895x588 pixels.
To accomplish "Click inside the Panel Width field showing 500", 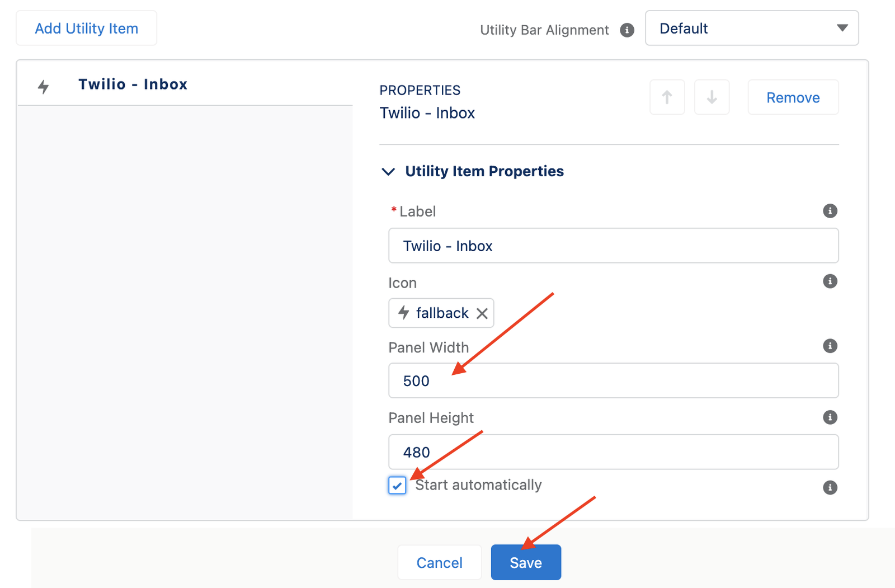I will click(613, 380).
